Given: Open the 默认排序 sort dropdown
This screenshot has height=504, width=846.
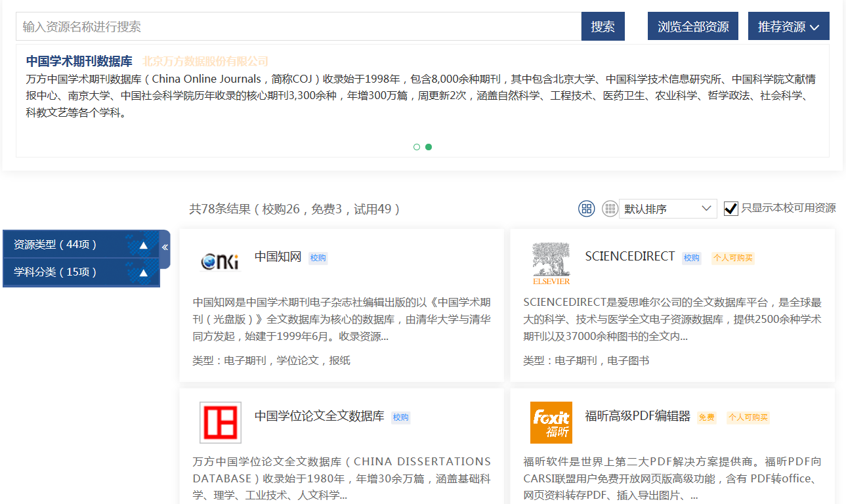Looking at the screenshot, I should point(667,209).
